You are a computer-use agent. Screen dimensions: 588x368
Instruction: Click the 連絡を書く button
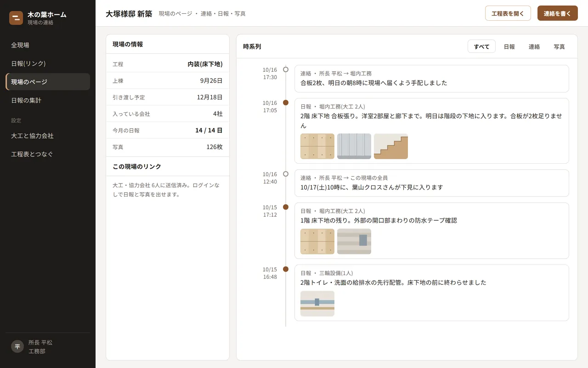[557, 13]
